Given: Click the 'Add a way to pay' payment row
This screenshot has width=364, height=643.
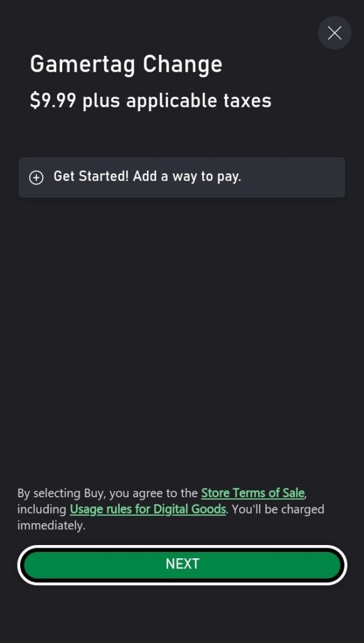Looking at the screenshot, I should (181, 177).
